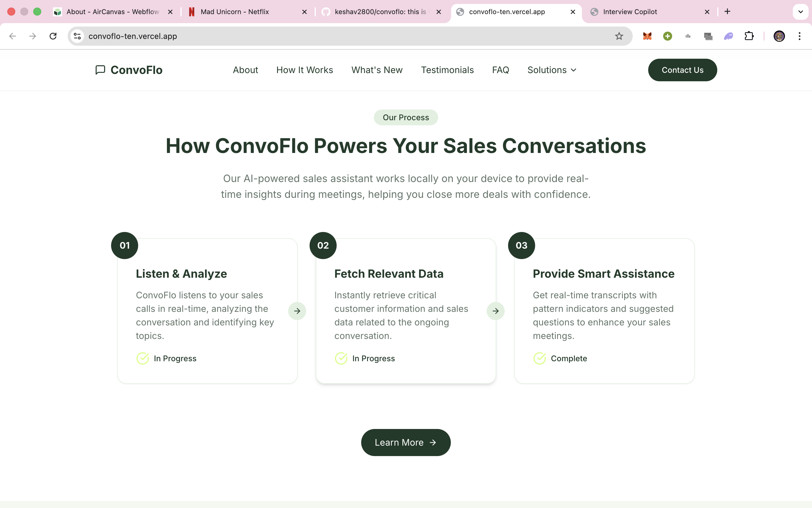Image resolution: width=812 pixels, height=508 pixels.
Task: Click the purple ghost extension icon
Action: pyautogui.click(x=729, y=36)
